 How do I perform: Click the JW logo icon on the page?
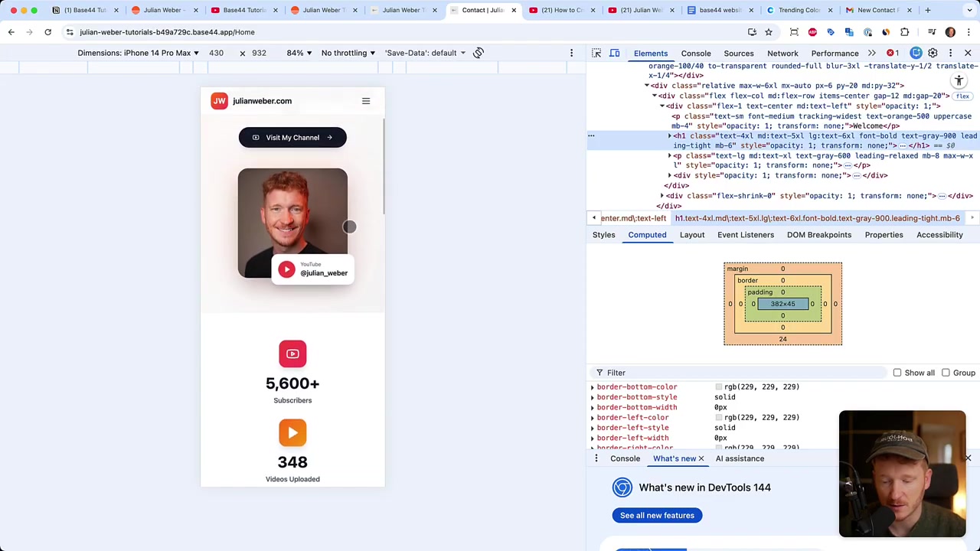click(220, 101)
